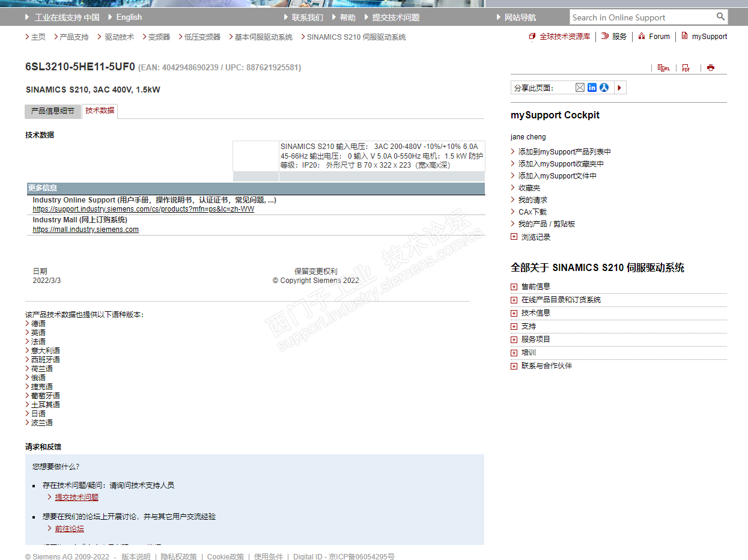Expand more share options arrow
The height and width of the screenshot is (560, 748).
tap(619, 88)
